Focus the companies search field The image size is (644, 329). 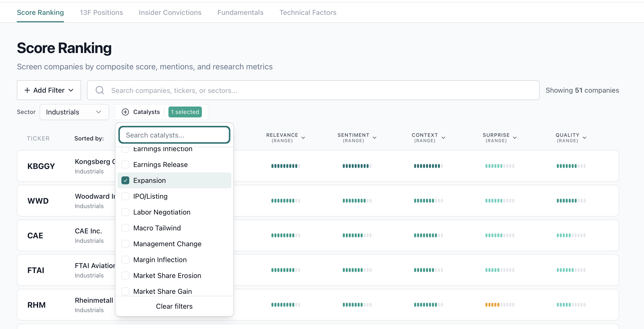pyautogui.click(x=313, y=90)
